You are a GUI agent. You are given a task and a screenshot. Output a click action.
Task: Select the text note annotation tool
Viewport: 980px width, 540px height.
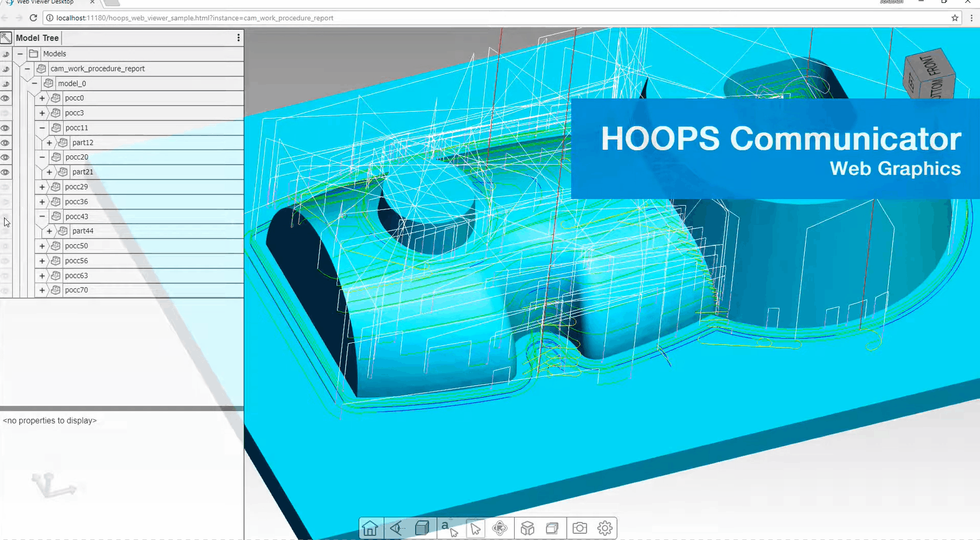click(x=449, y=528)
